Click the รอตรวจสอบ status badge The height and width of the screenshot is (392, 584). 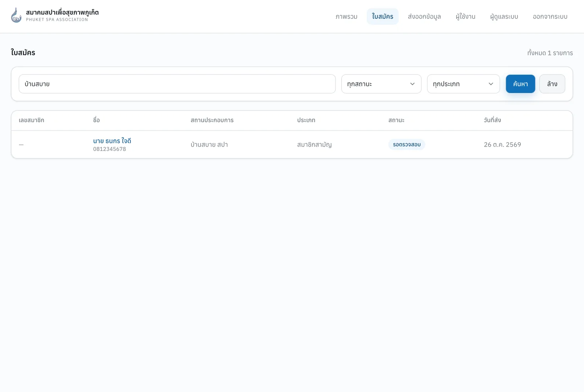(407, 144)
